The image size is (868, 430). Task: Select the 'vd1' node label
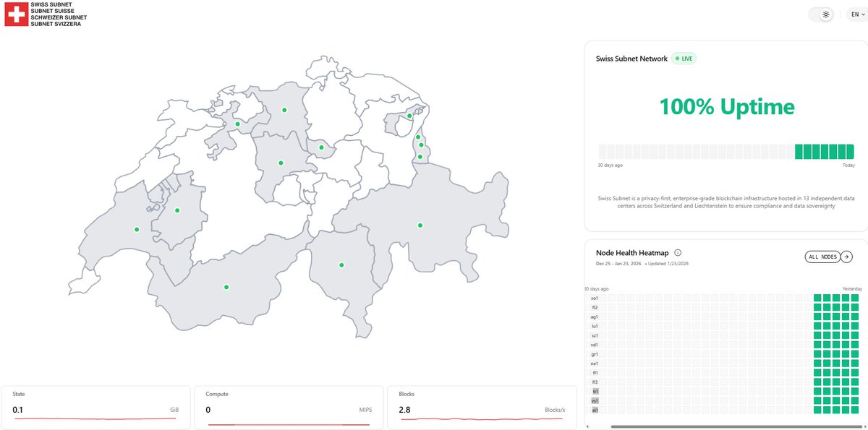pyautogui.click(x=595, y=345)
